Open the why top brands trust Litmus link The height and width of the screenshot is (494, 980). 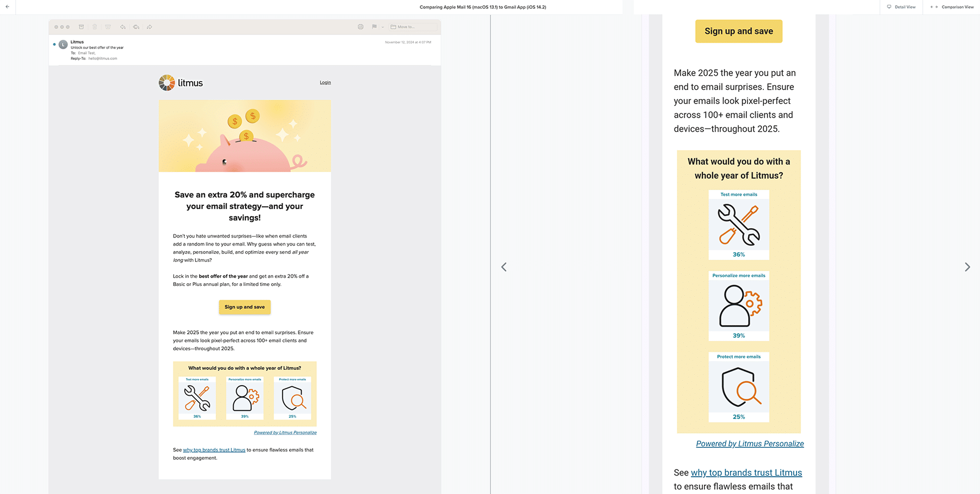pos(213,450)
